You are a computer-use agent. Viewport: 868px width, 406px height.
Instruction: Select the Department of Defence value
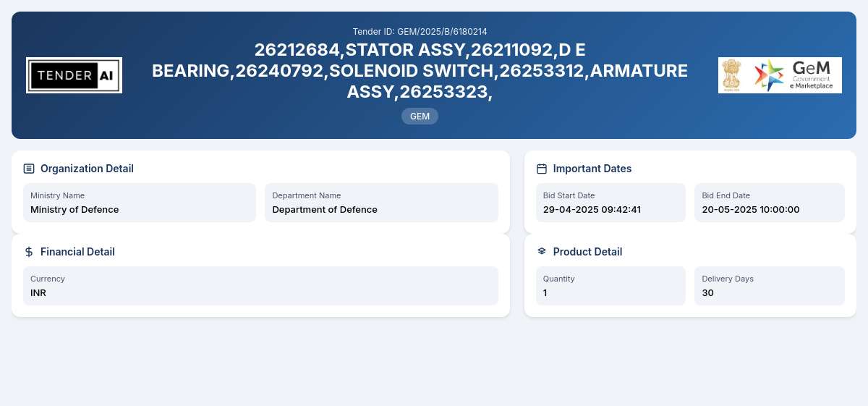coord(325,210)
